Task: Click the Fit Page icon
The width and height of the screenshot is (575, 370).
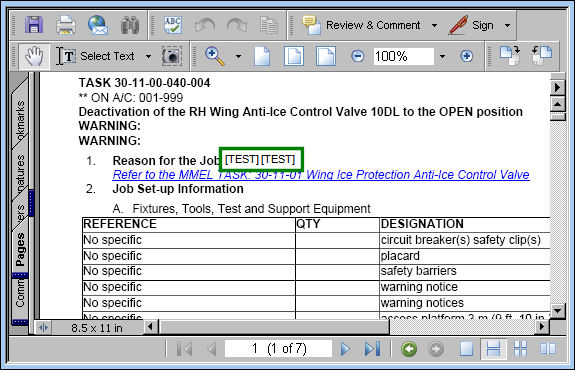Action: click(x=294, y=56)
